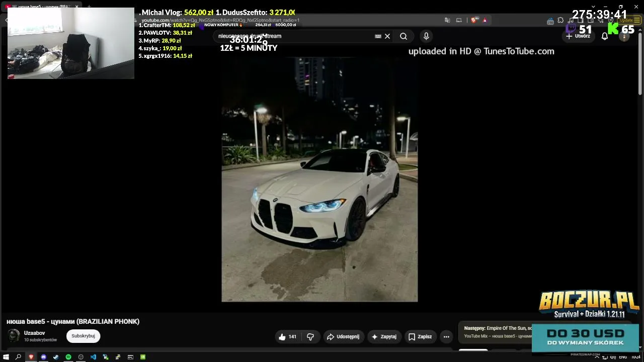Open Uzaabov channel avatar
Screen dimensions: 644x362
pyautogui.click(x=14, y=336)
